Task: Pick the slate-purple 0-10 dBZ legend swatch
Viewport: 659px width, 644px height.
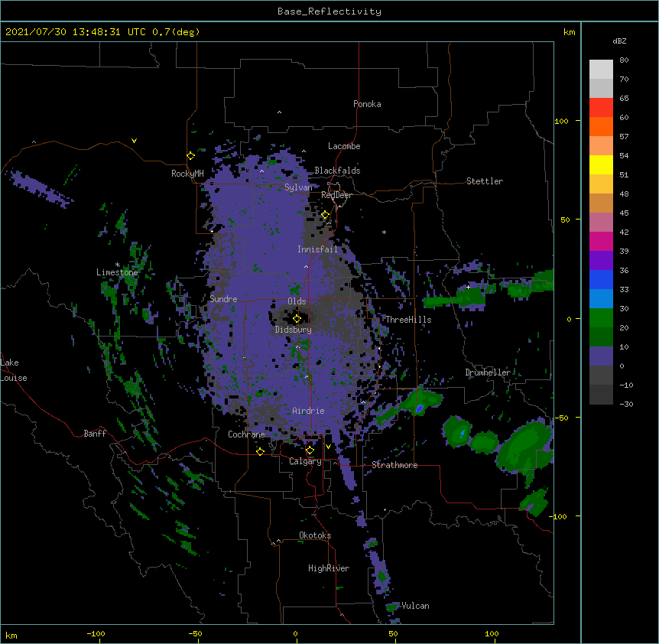Action: [601, 356]
